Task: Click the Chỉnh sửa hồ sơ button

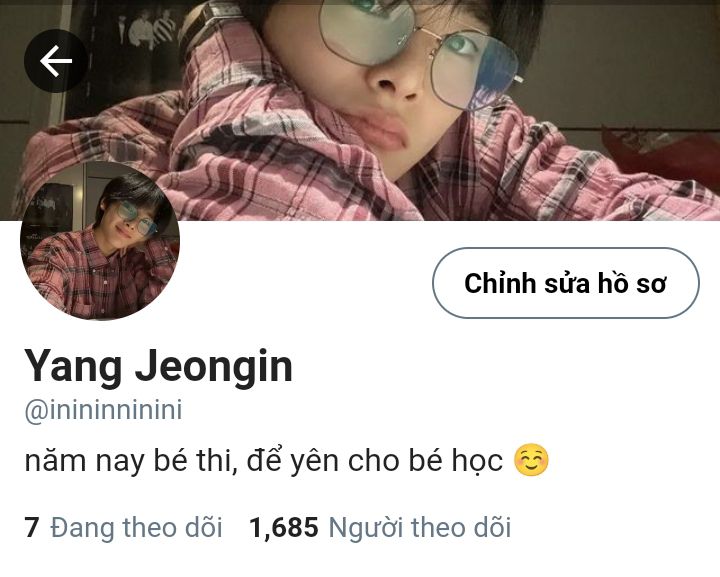Action: [x=565, y=283]
